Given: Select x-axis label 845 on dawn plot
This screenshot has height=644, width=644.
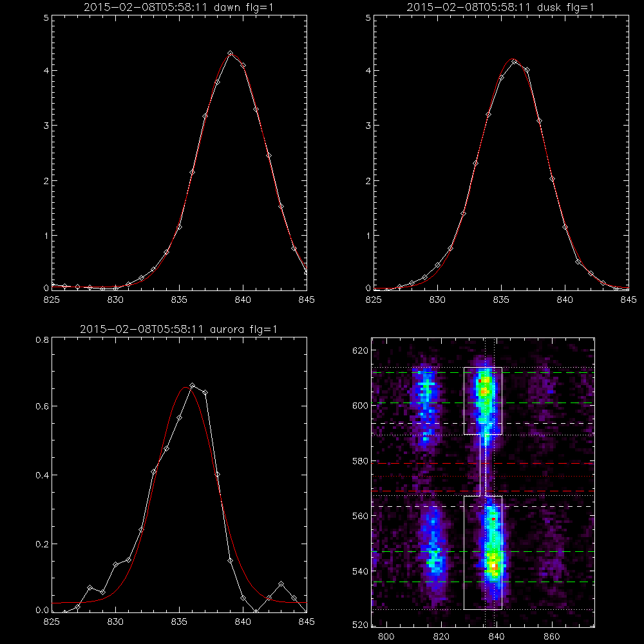Looking at the screenshot, I should (x=307, y=300).
